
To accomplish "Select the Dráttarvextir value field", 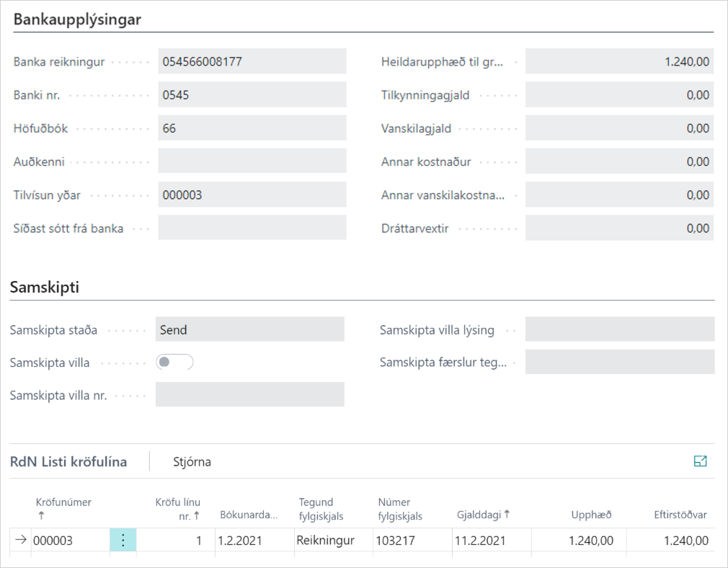I will pyautogui.click(x=619, y=228).
